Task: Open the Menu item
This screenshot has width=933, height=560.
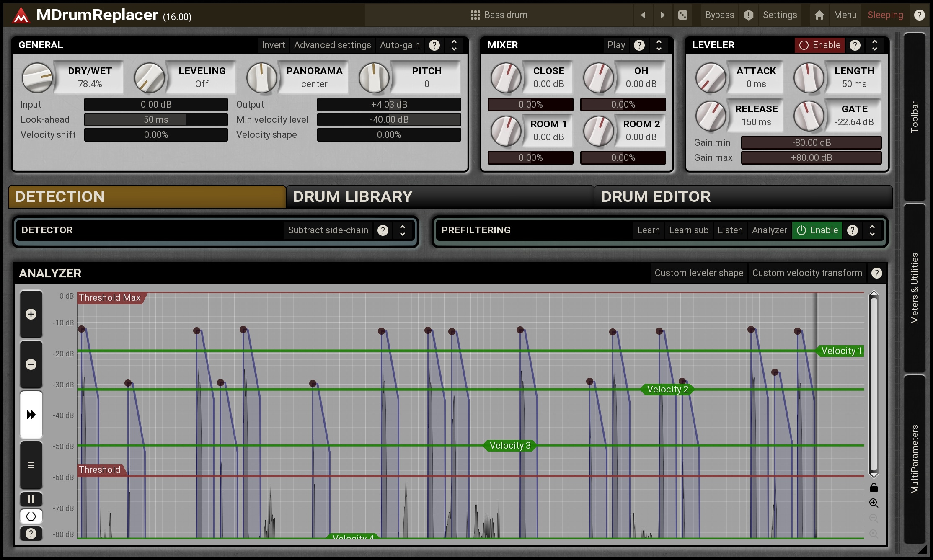Action: 845,15
